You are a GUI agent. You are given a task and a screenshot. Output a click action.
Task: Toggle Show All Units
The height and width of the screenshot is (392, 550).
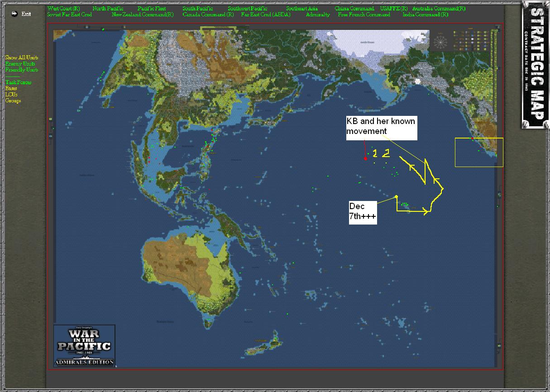22,57
